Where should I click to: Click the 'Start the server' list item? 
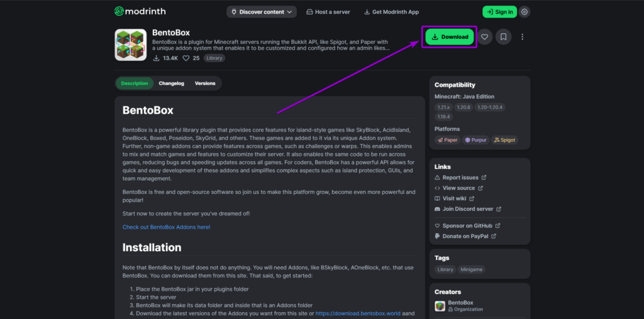pyautogui.click(x=156, y=297)
